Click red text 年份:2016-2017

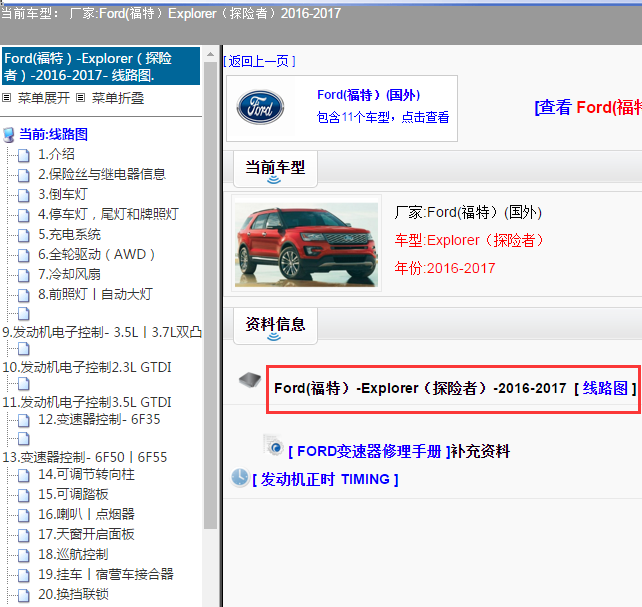(445, 269)
